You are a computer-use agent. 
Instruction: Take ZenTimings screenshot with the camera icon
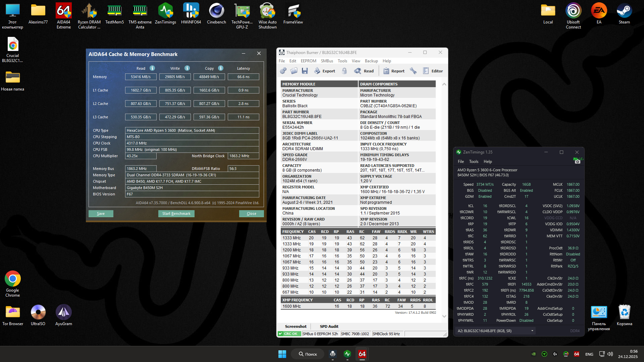[577, 162]
